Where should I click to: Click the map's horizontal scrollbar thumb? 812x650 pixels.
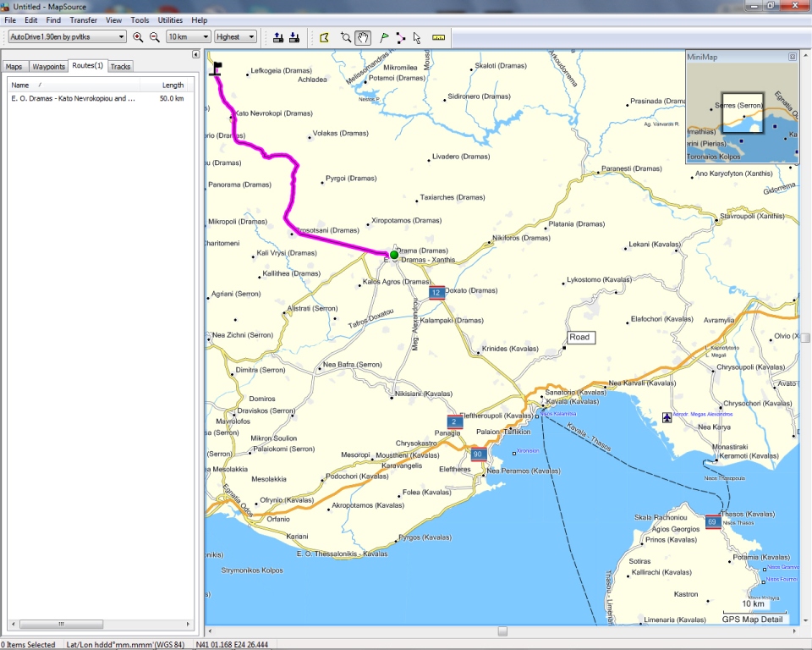(x=502, y=631)
